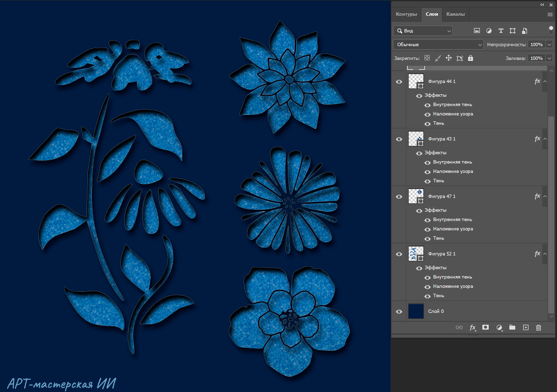
Task: Collapse the panel with double-arrow icon
Action: pos(542,4)
